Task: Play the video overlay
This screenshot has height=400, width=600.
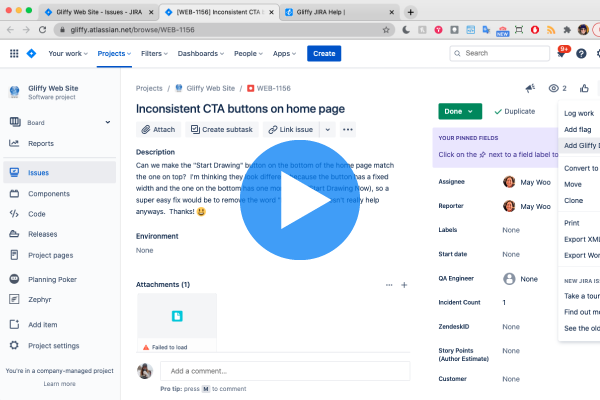Action: coord(300,200)
